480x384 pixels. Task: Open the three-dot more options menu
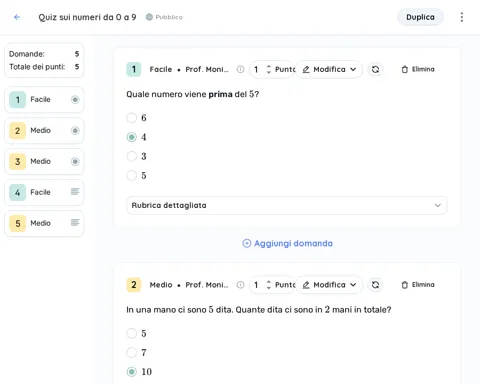pyautogui.click(x=462, y=17)
